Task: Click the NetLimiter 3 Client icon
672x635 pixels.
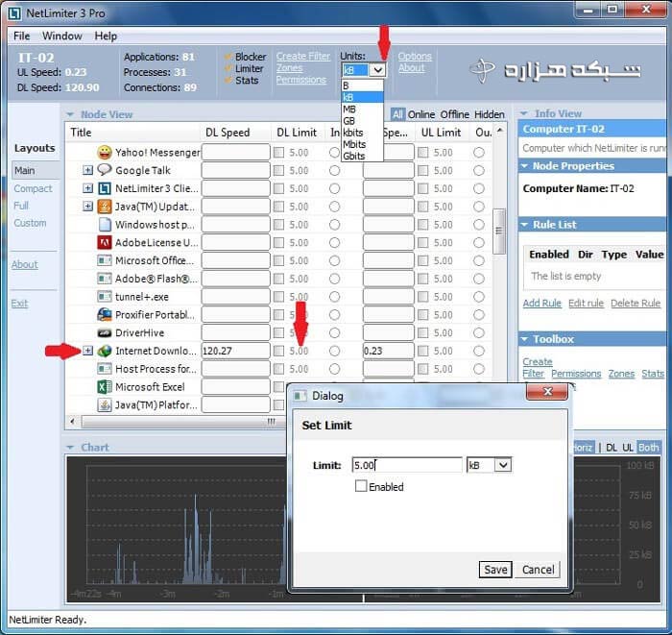Action: click(x=104, y=188)
